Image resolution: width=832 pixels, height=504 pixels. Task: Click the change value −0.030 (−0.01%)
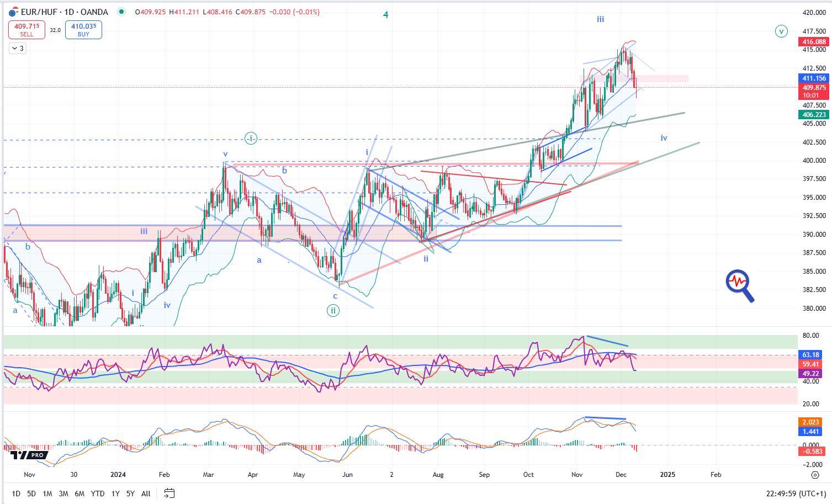295,12
